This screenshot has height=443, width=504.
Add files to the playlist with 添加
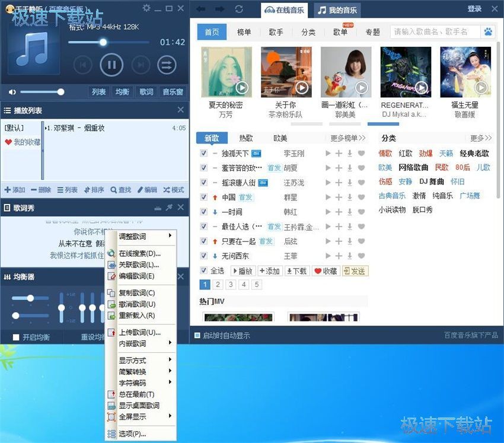pos(15,190)
